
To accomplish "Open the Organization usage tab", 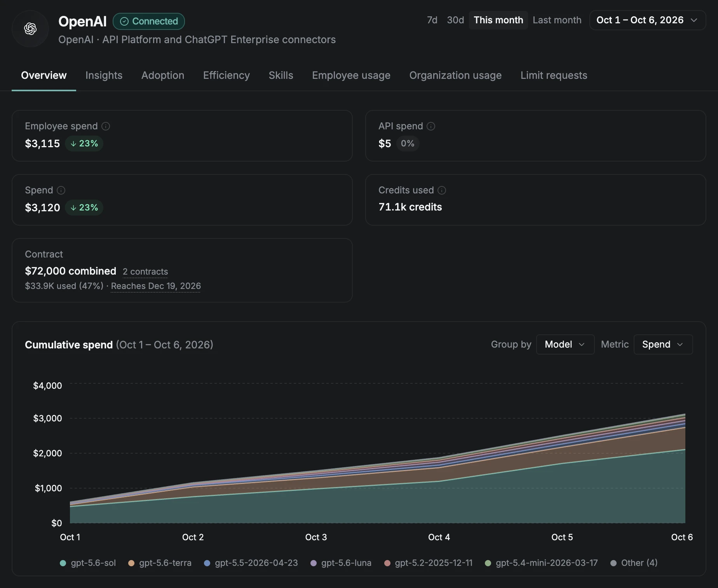I will (455, 75).
